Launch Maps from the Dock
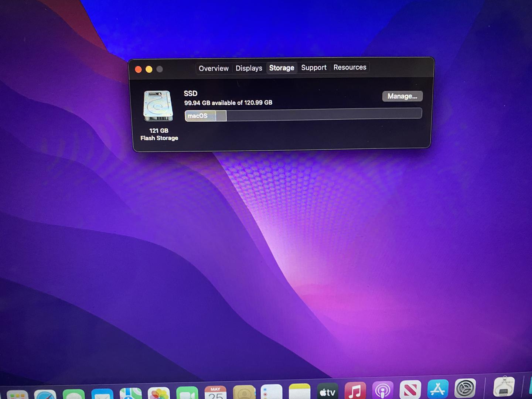The width and height of the screenshot is (532, 399). pos(130,393)
